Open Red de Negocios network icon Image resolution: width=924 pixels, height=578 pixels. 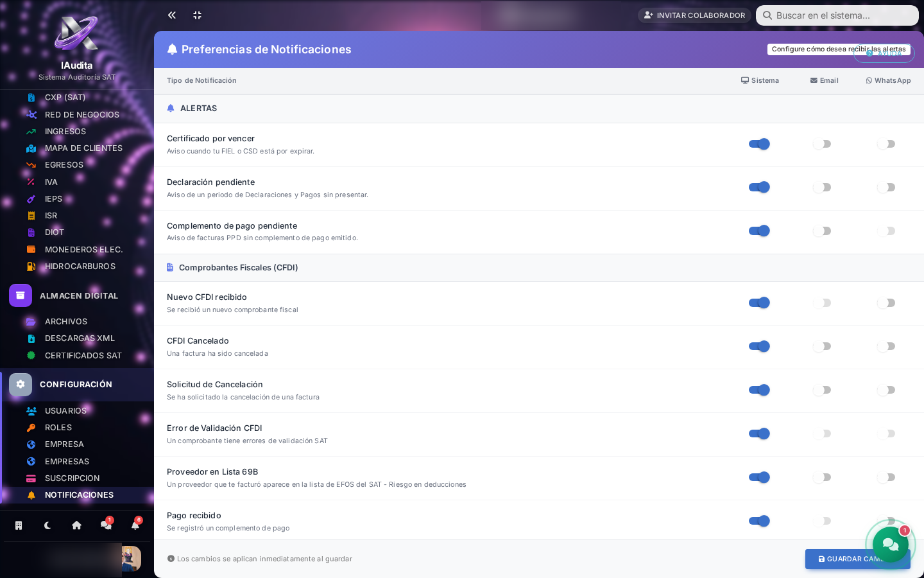coord(31,114)
